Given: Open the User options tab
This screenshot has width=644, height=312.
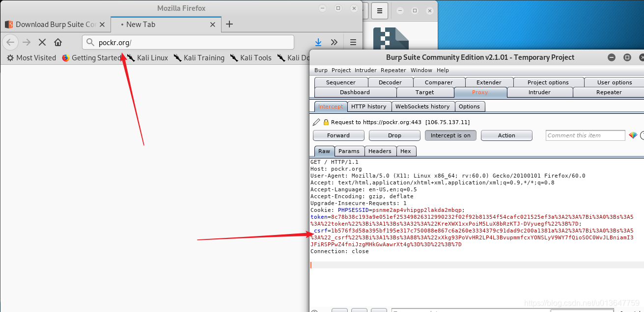Looking at the screenshot, I should (x=615, y=82).
